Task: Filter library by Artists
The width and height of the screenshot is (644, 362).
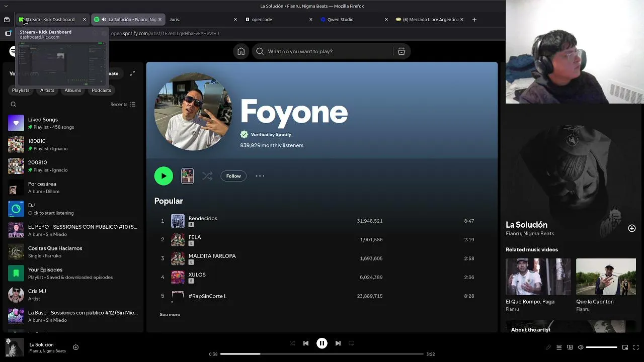Action: pyautogui.click(x=47, y=90)
